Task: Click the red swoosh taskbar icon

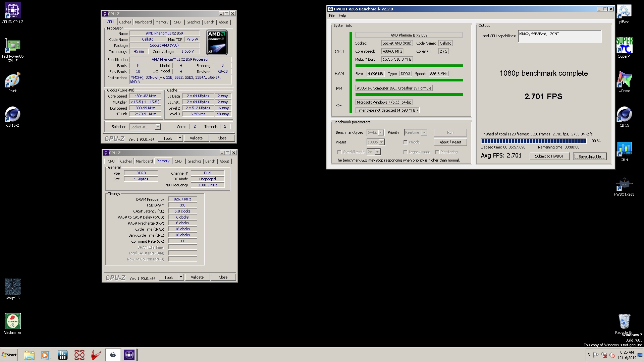Action: [x=96, y=355]
